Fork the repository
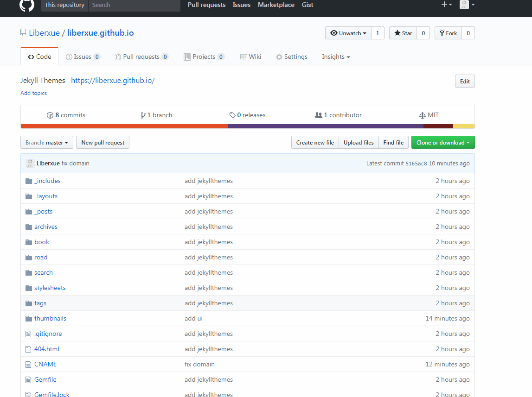The width and height of the screenshot is (532, 397). (448, 33)
